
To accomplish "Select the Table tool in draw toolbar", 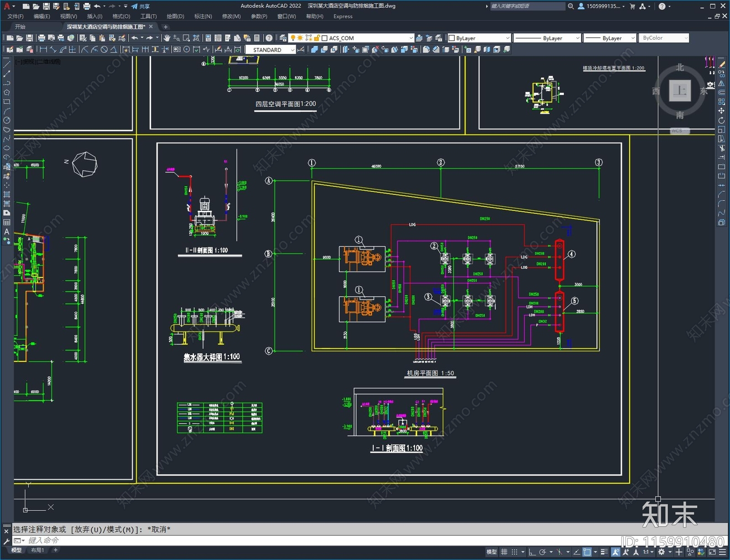I will tap(6, 222).
